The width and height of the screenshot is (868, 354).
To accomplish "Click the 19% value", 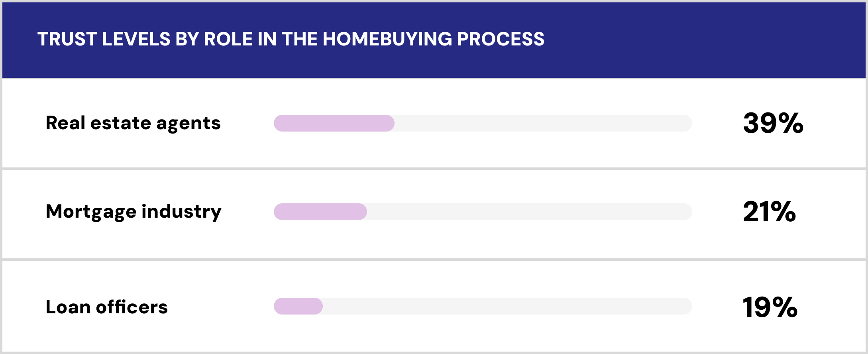I will click(x=770, y=307).
